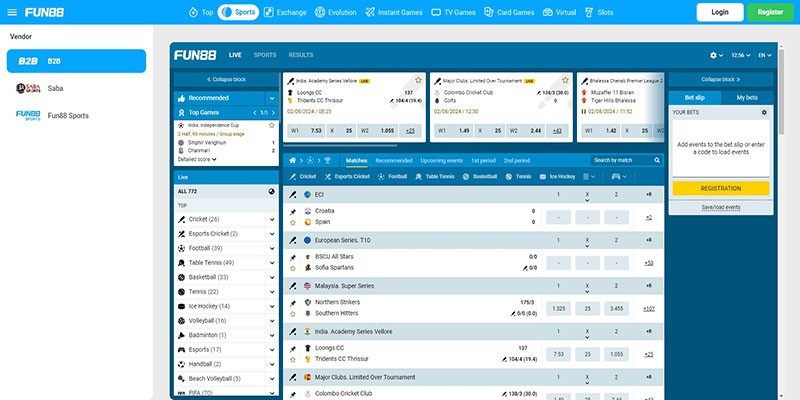Open the hamburger menu in top header
The width and height of the screenshot is (800, 400).
point(12,12)
